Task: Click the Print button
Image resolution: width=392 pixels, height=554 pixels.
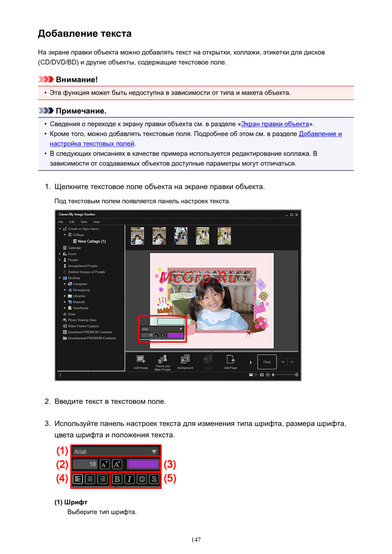Action: tap(267, 362)
